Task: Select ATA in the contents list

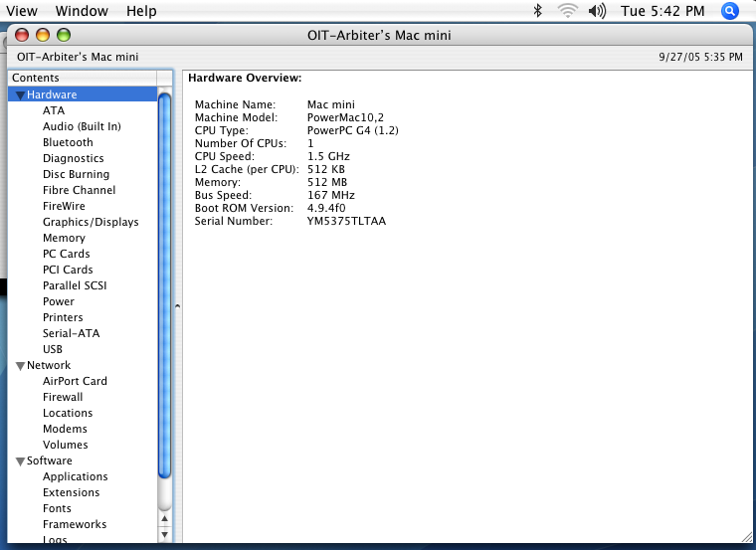Action: click(54, 110)
